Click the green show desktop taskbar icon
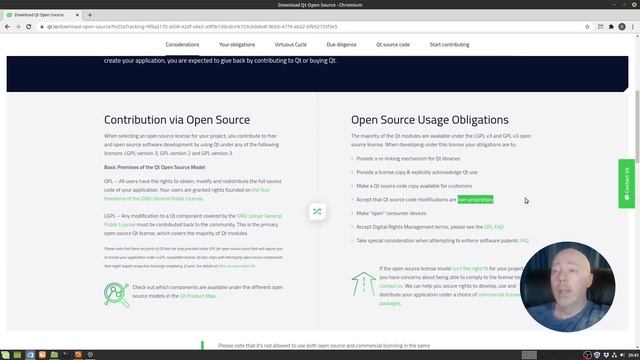Viewport: 640px width, 360px height. 18,355
